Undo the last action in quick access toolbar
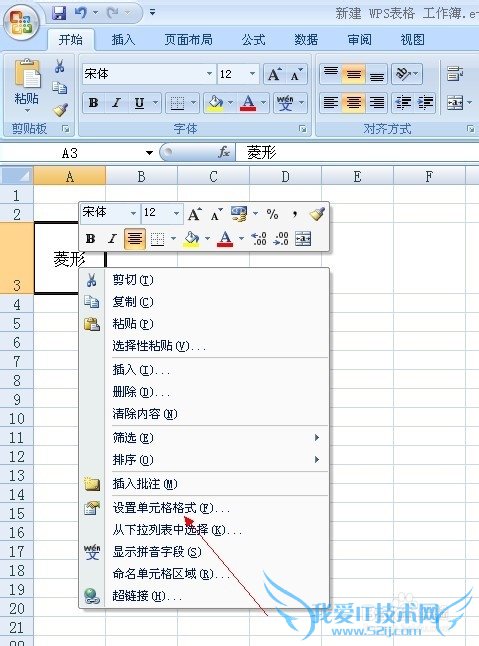Viewport: 479px width, 646px height. pos(81,13)
